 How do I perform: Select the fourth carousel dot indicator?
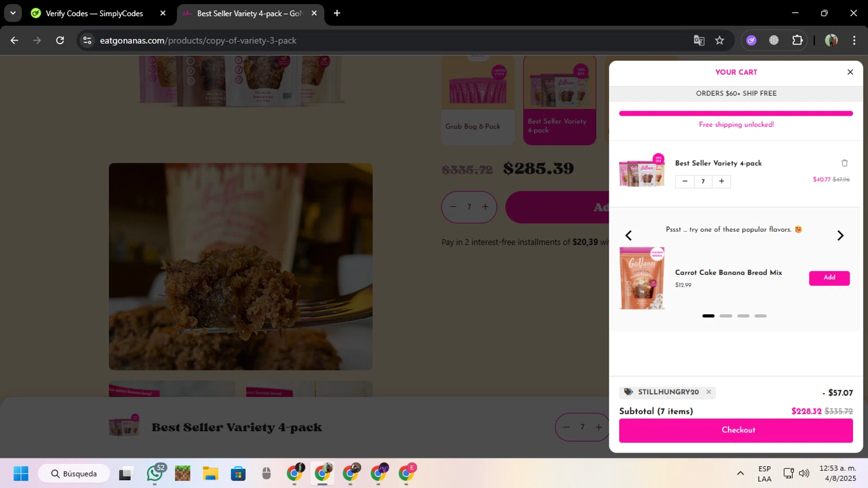[760, 316]
